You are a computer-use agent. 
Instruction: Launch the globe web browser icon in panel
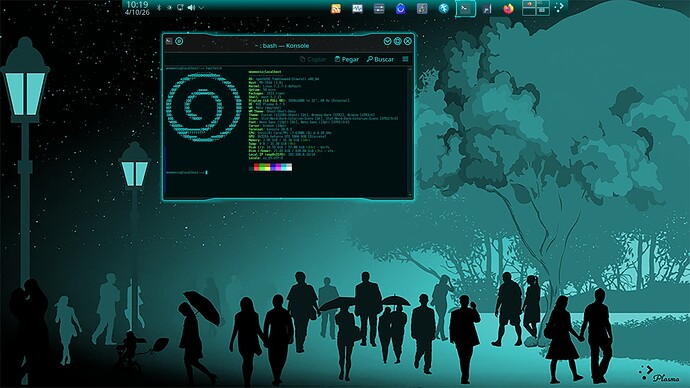444,8
